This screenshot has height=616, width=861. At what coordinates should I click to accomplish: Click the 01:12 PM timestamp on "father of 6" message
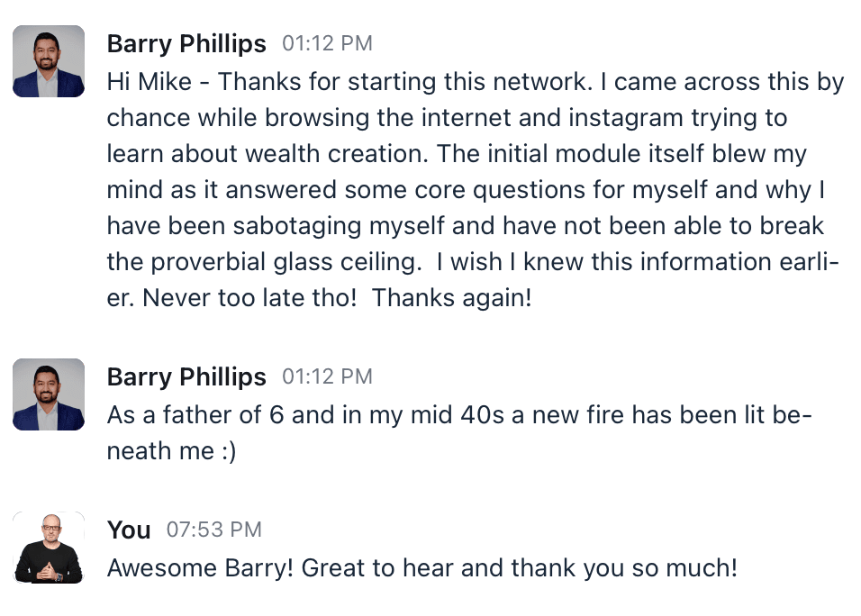327,376
